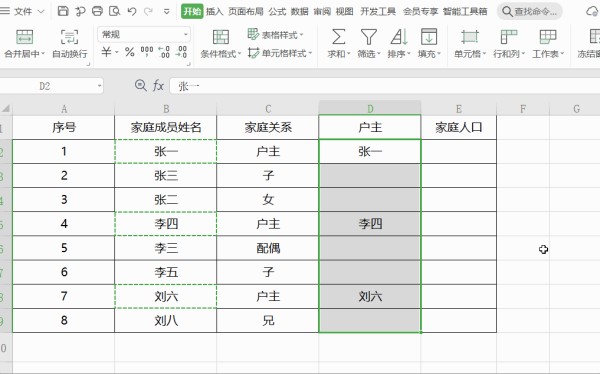Apply currency ¥ format
Viewport: 600px width, 374px height.
(106, 52)
